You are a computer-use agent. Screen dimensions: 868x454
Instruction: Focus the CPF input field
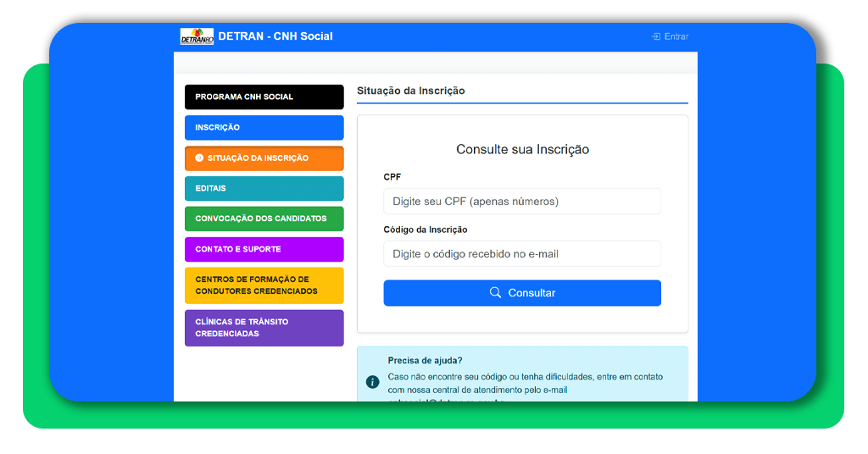click(522, 202)
